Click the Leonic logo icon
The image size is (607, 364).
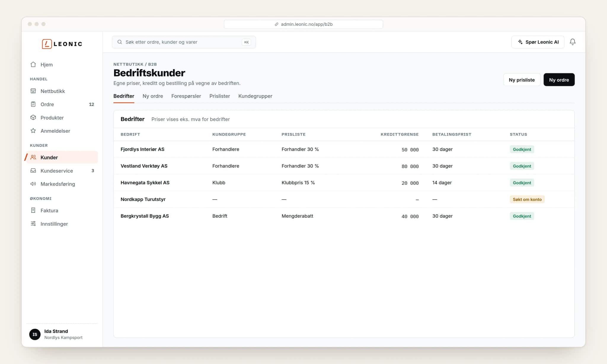coord(47,44)
